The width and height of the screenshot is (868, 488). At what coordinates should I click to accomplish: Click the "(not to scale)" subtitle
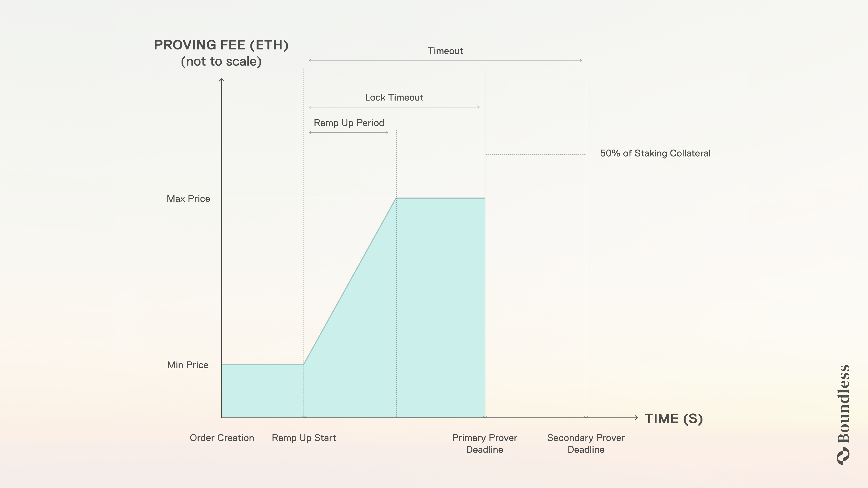tap(221, 62)
